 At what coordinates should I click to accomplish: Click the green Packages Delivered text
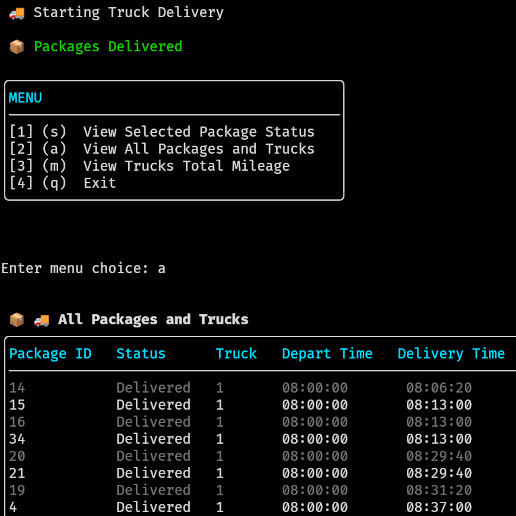[x=108, y=47]
